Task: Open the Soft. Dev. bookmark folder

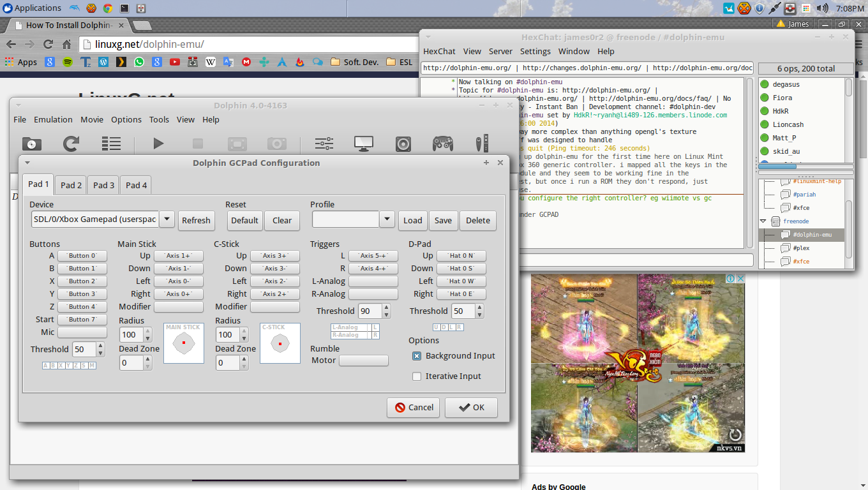Action: [x=355, y=62]
